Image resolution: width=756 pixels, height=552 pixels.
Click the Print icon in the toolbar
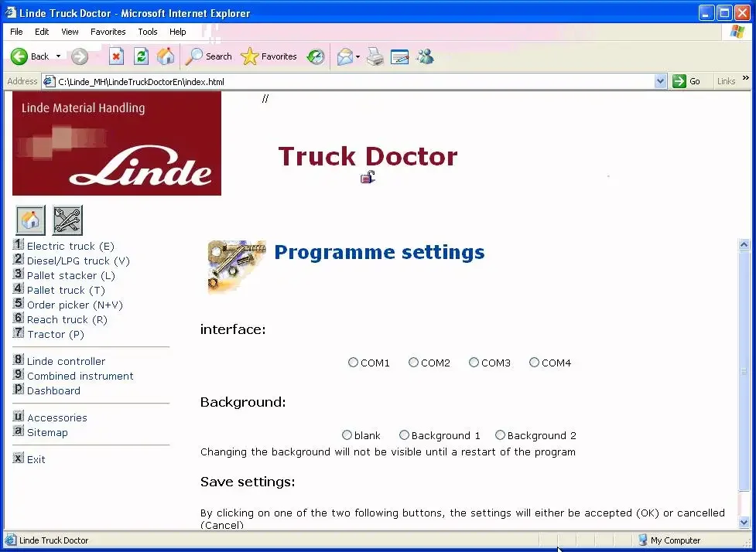click(x=375, y=56)
